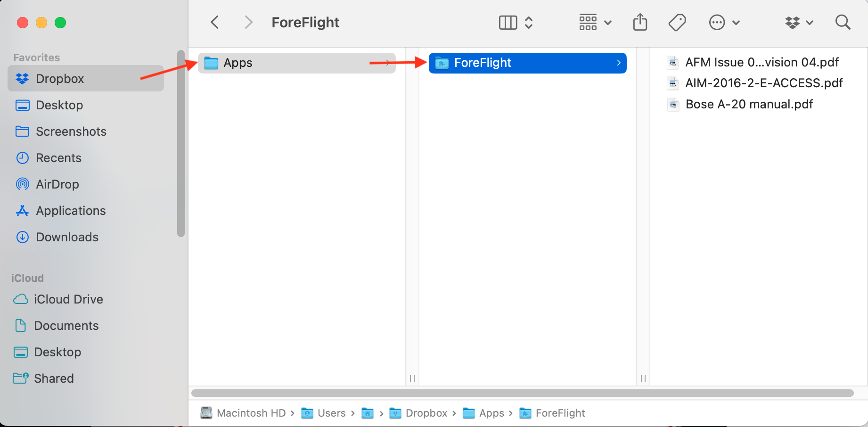Click the second column resize handle
The width and height of the screenshot is (868, 427).
643,378
